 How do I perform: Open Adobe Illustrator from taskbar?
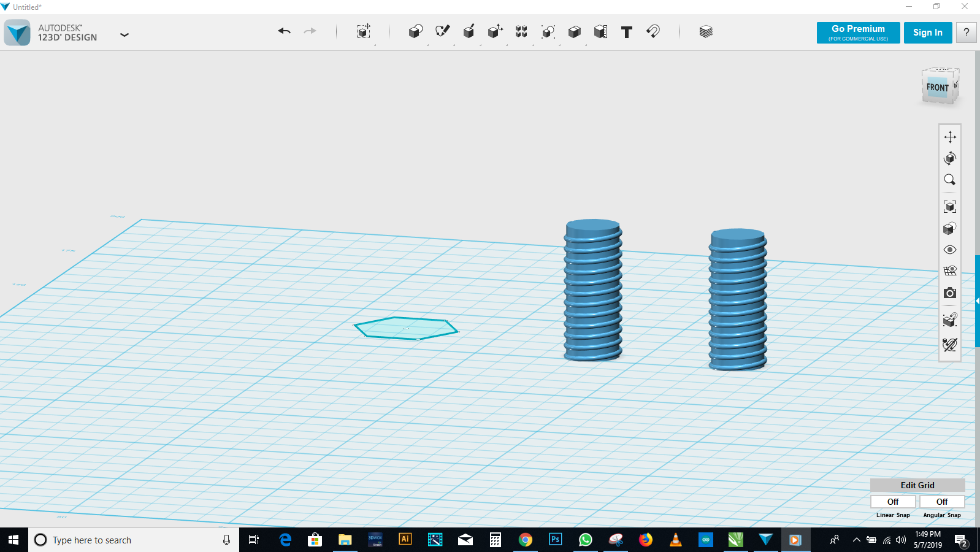(405, 540)
